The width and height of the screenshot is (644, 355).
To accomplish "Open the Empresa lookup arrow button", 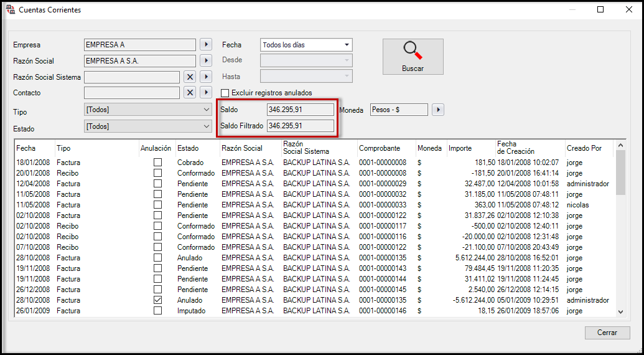I will [206, 44].
